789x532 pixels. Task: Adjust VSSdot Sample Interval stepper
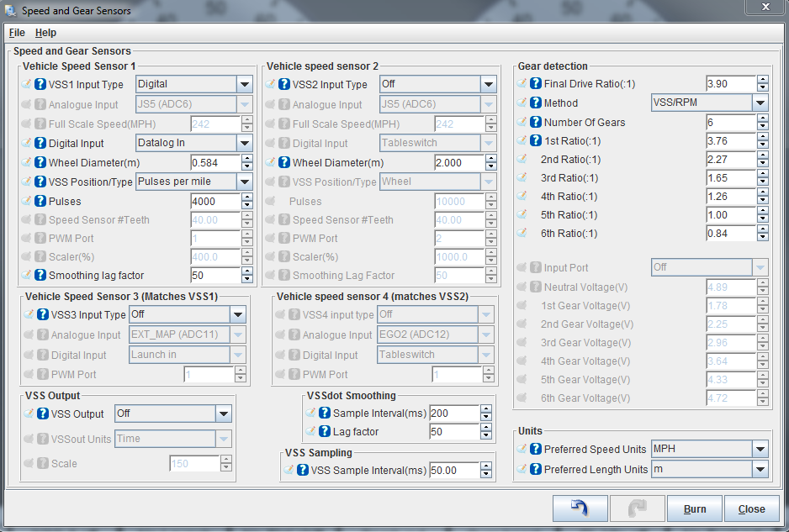[x=485, y=413]
